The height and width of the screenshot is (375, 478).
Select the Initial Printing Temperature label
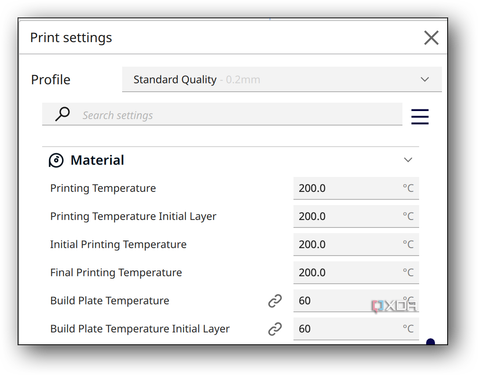[x=118, y=245]
